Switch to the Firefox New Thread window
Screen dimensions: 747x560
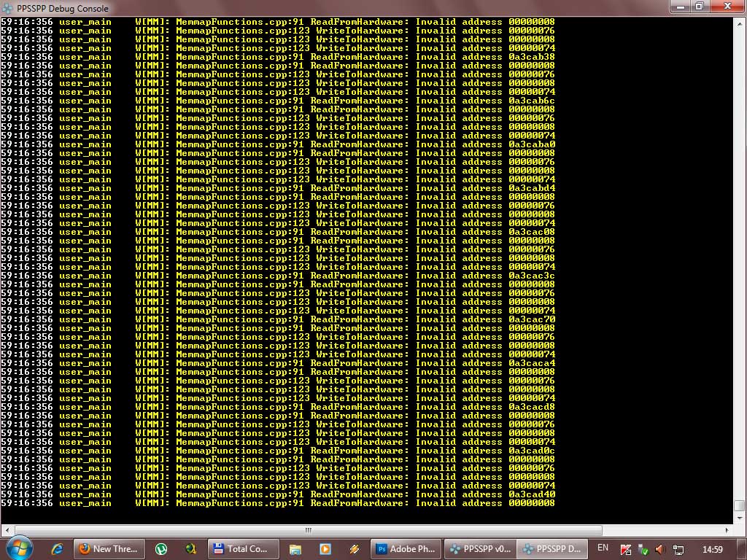pyautogui.click(x=109, y=549)
